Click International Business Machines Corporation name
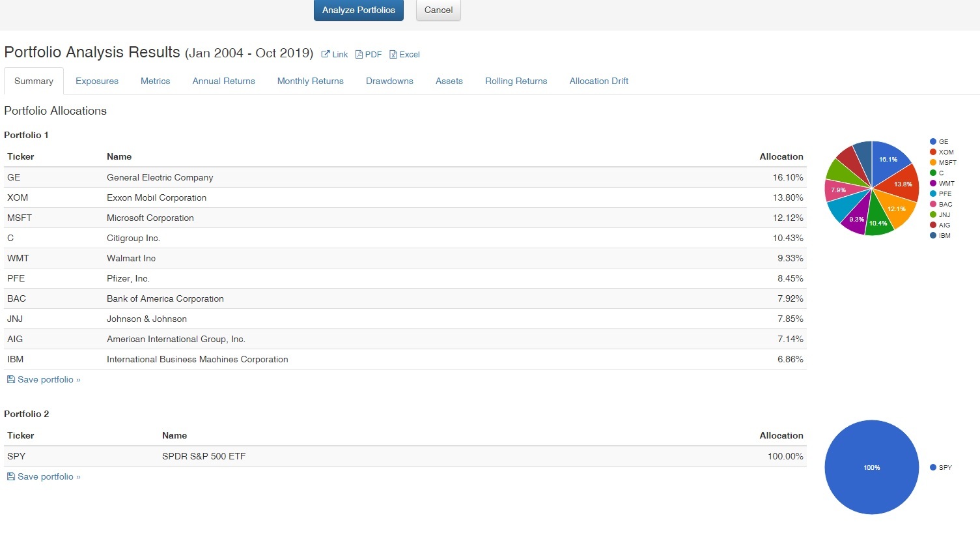 [197, 359]
